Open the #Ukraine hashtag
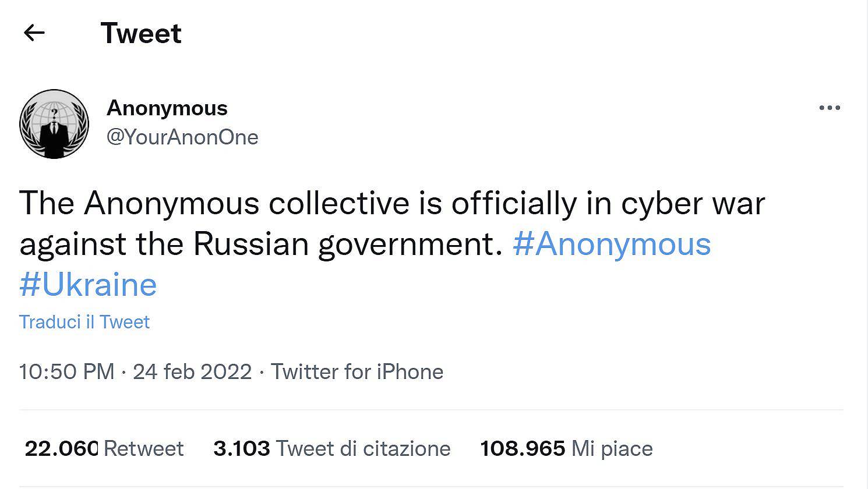Viewport: 868px width, 489px height. point(87,285)
